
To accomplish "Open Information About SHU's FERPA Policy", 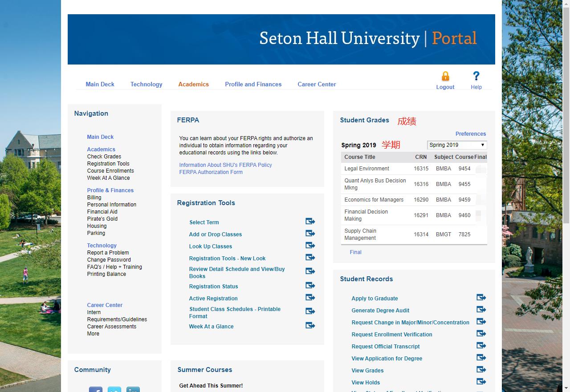I will (x=226, y=165).
